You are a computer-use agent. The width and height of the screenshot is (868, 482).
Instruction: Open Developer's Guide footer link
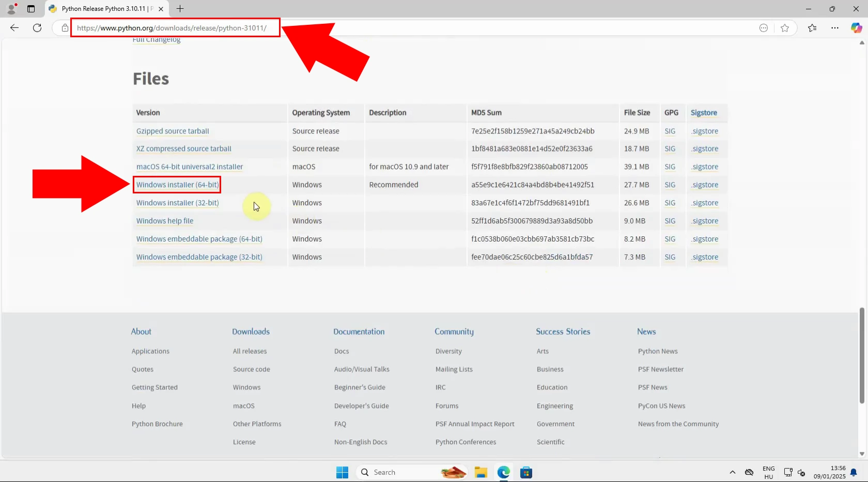362,406
